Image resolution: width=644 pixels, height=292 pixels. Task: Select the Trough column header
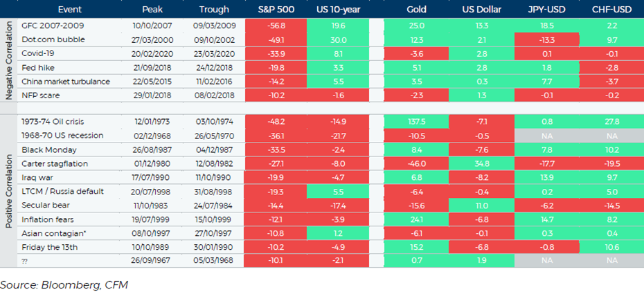(x=214, y=10)
